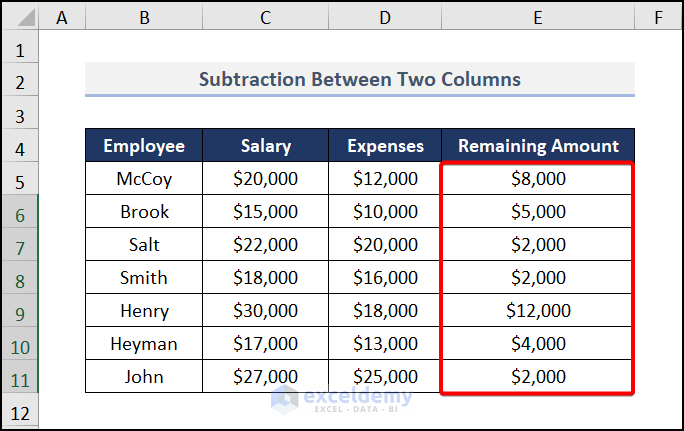Click the Expenses header cell

pos(385,146)
